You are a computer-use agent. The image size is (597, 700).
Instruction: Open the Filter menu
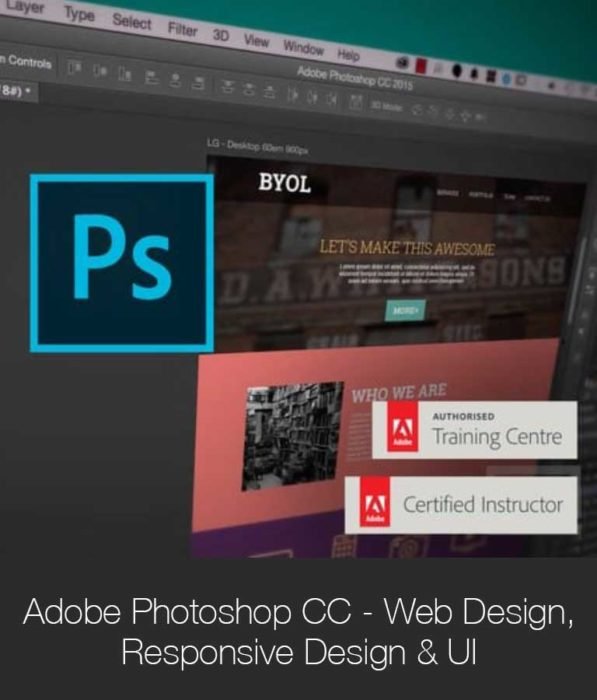[x=182, y=29]
